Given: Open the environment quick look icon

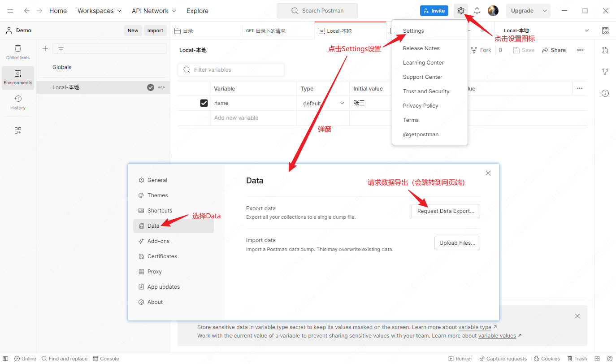Looking at the screenshot, I should [605, 30].
